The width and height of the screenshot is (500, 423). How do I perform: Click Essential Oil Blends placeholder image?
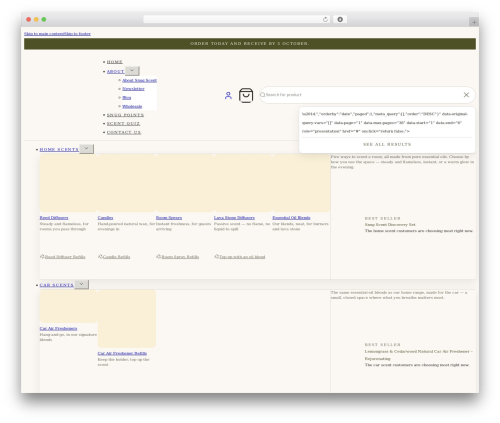[x=301, y=183]
